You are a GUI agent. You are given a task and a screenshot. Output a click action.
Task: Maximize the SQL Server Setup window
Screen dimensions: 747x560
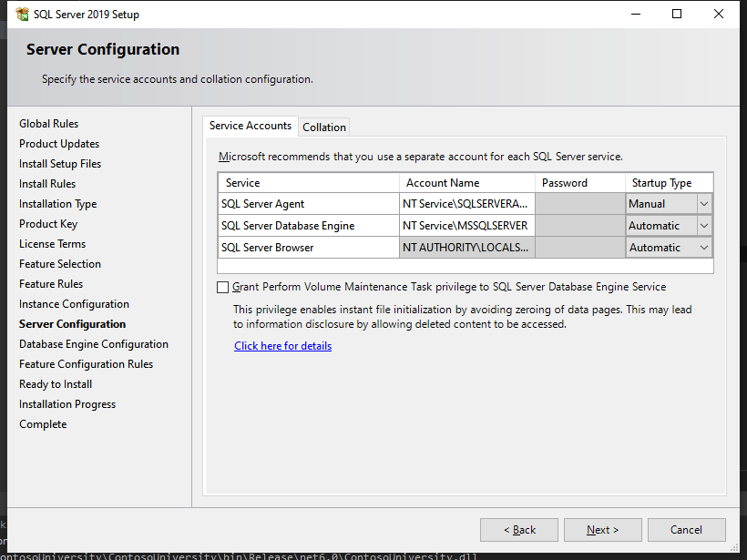pos(677,14)
